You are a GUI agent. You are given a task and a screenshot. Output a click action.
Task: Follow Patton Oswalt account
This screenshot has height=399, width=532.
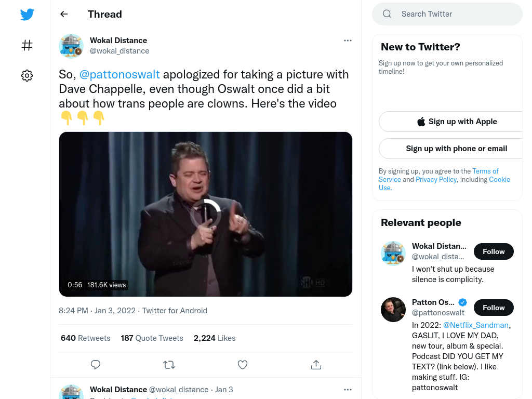pos(494,308)
